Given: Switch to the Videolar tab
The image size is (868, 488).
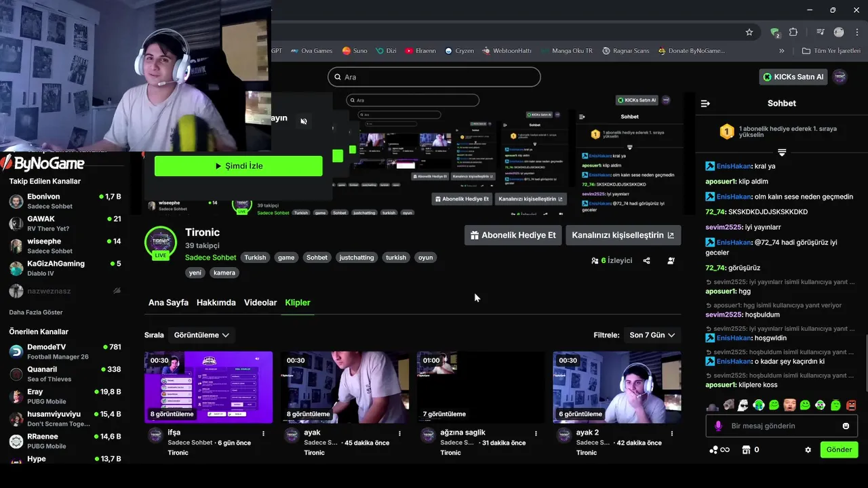Looking at the screenshot, I should (260, 302).
